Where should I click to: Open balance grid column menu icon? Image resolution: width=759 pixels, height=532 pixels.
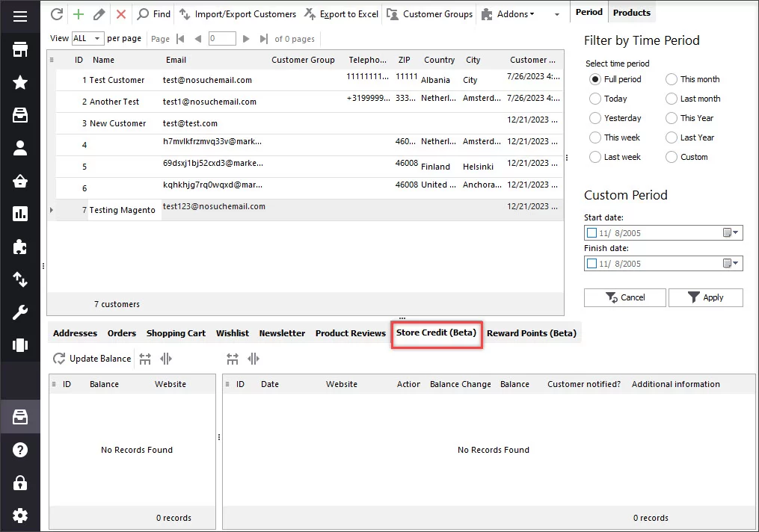pyautogui.click(x=54, y=384)
